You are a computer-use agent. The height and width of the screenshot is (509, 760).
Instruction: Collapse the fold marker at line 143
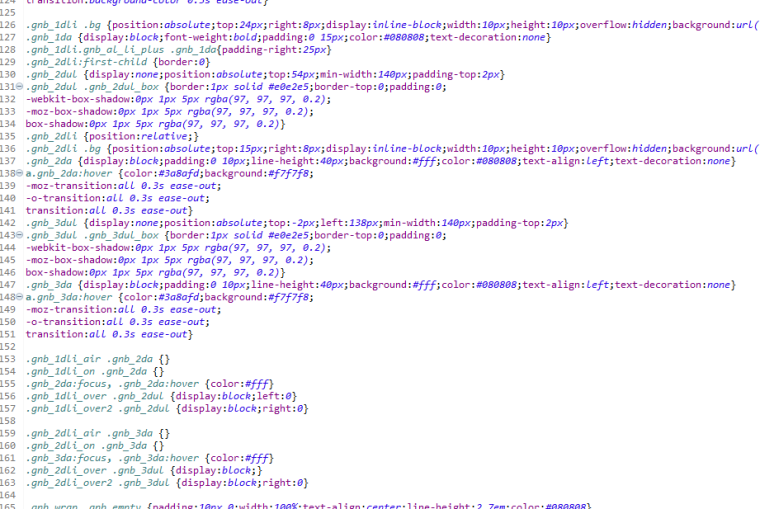(x=19, y=235)
